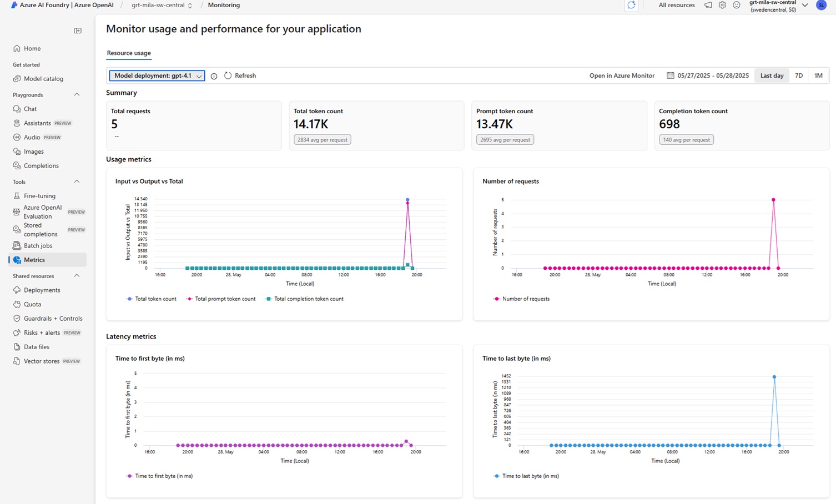Open the settings gear icon
Image resolution: width=836 pixels, height=504 pixels.
(x=722, y=5)
